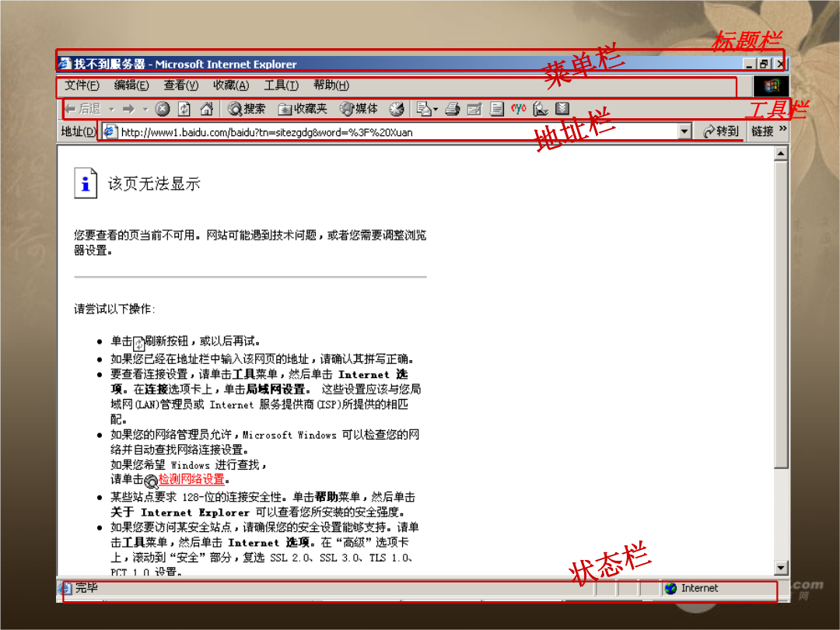The height and width of the screenshot is (630, 840).
Task: Click the Internet zone indicator in status bar
Action: [x=691, y=588]
